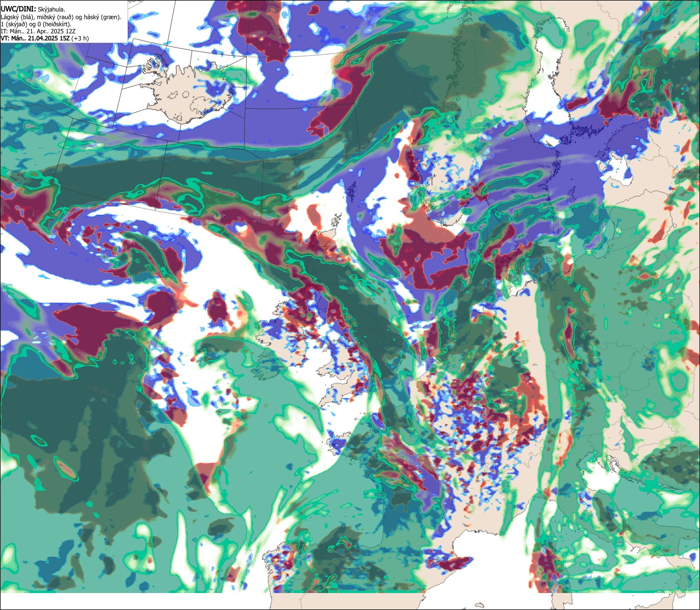Viewport: 700px width, 610px height.
Task: Click the 'UWC/DINI: Skýjahula.' title line
Action: (x=33, y=9)
